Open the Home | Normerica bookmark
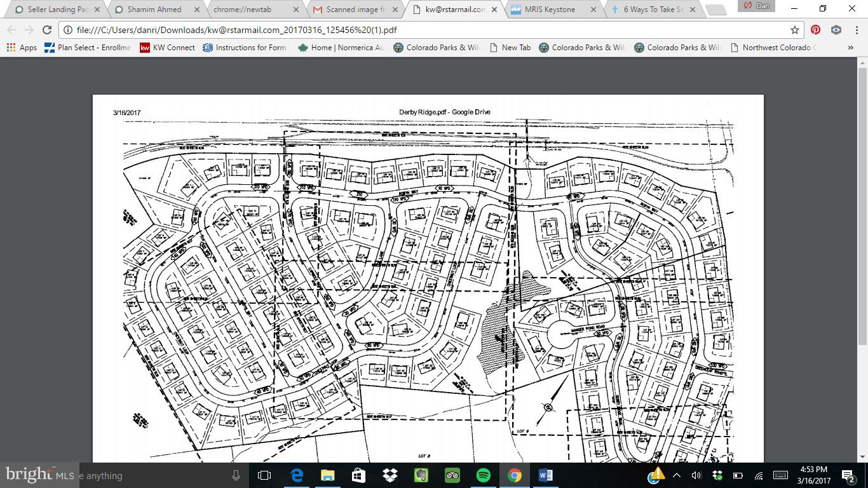The width and height of the screenshot is (868, 488). tap(341, 48)
